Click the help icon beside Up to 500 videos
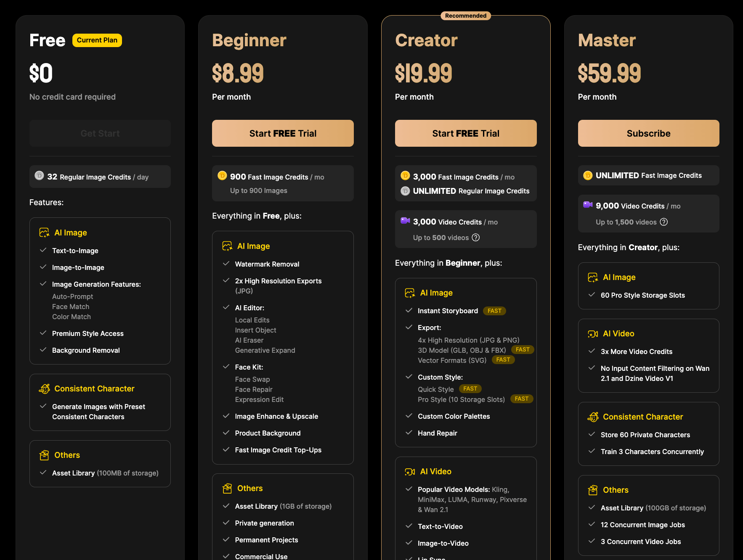Viewport: 743px width, 560px height. (x=475, y=238)
